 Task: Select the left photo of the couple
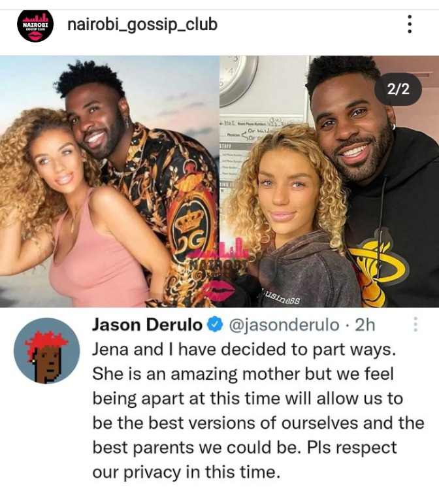[110, 181]
